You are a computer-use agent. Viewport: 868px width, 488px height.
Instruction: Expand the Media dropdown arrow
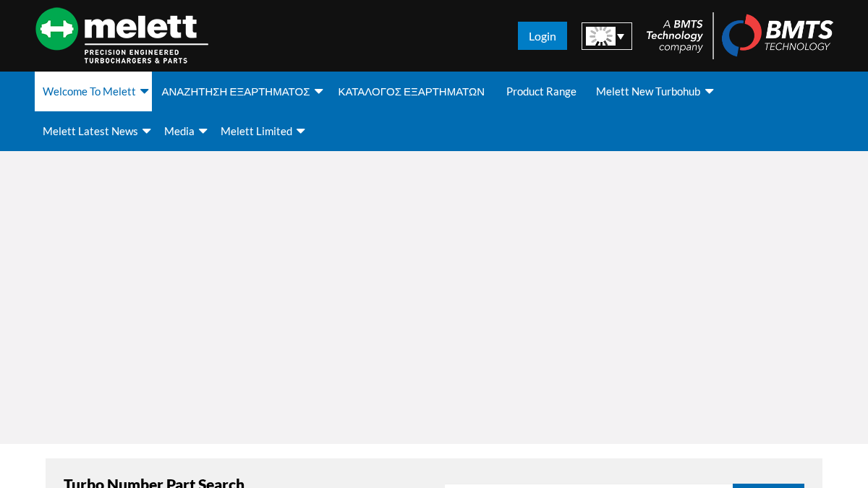[203, 131]
